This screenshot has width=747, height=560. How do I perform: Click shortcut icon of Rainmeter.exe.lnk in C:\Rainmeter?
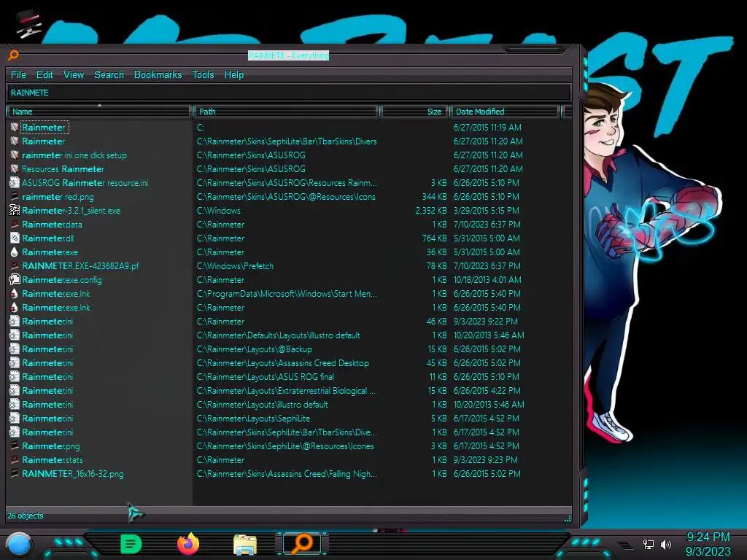click(15, 307)
